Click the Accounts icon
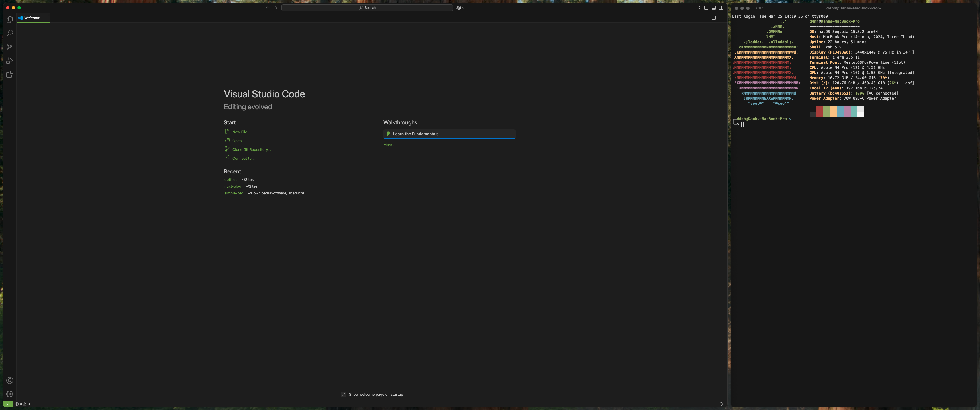Image resolution: width=980 pixels, height=410 pixels. [x=9, y=380]
